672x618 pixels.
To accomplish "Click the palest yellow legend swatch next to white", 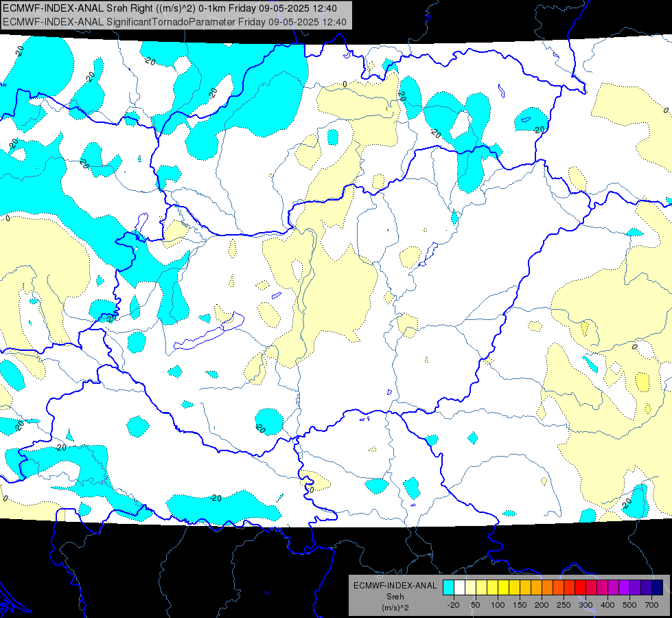I will [471, 587].
